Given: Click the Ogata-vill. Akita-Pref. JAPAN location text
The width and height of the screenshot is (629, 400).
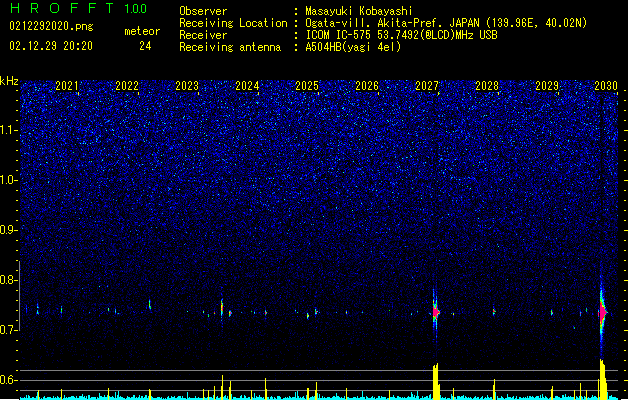Looking at the screenshot, I should tap(446, 23).
